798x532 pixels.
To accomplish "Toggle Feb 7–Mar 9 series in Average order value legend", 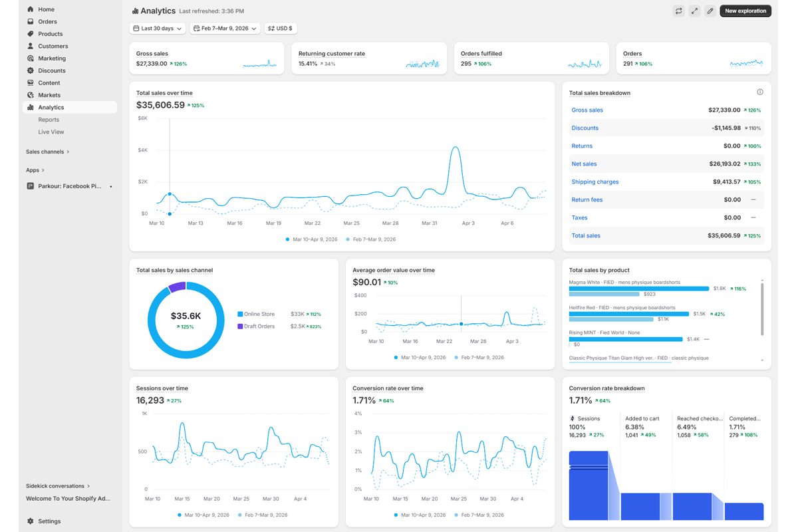I will tap(479, 357).
